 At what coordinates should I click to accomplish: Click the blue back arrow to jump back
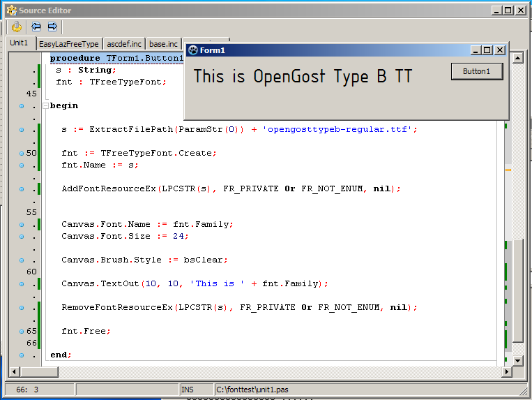36,27
